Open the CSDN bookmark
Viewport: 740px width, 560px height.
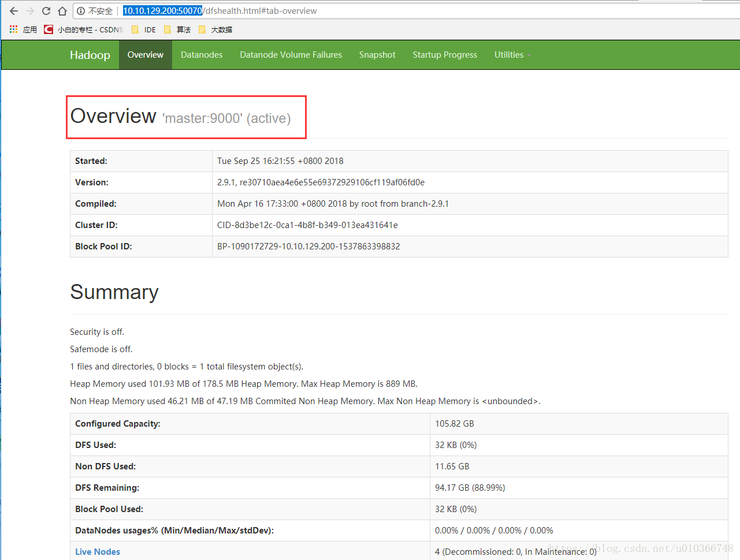[84, 29]
